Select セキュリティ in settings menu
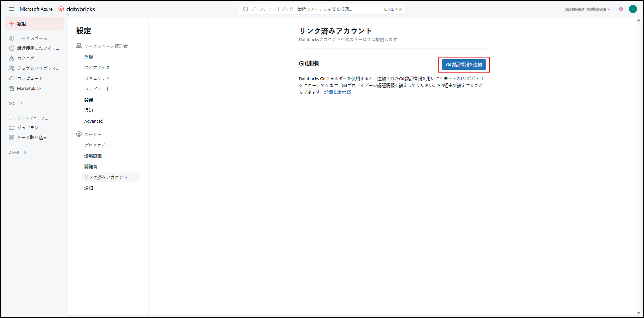The height and width of the screenshot is (318, 644). pyautogui.click(x=97, y=78)
